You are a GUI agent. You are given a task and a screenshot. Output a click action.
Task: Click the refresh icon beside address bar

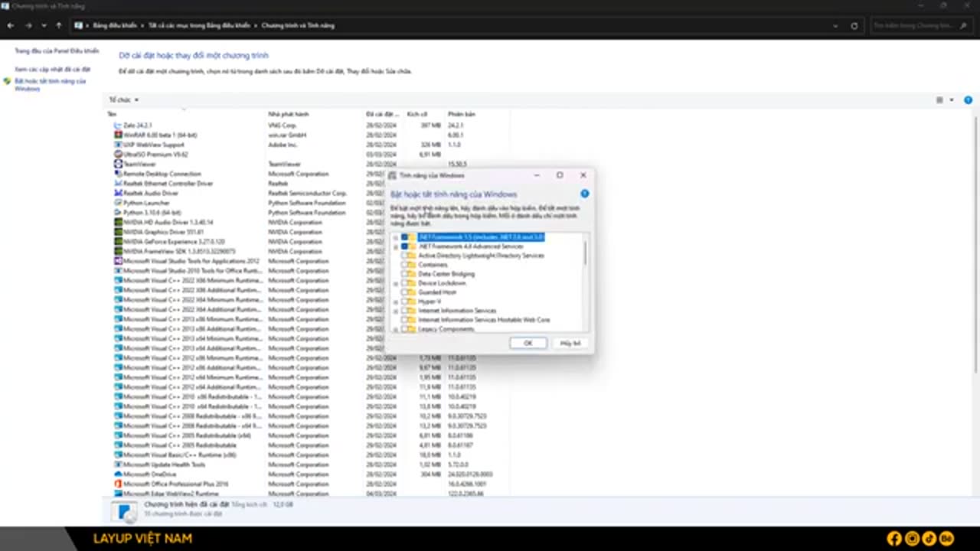coord(854,25)
